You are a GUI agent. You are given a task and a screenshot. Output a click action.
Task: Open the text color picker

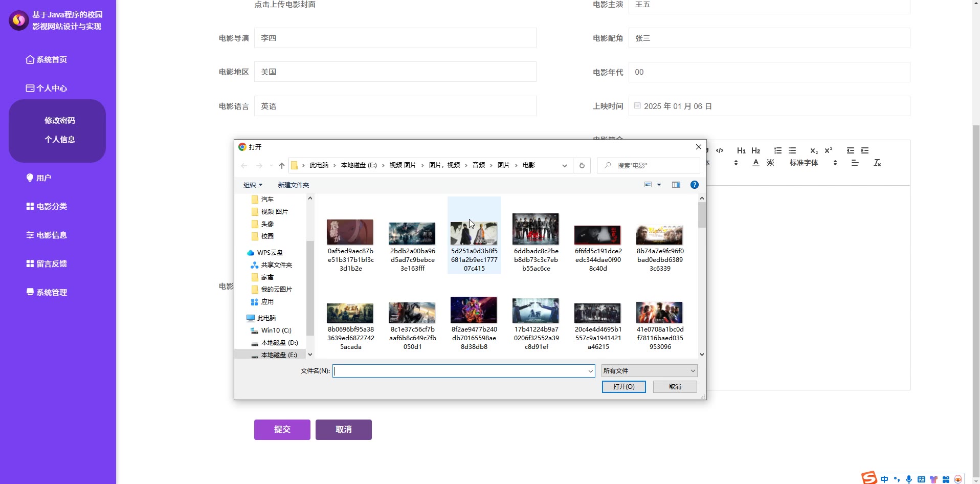[756, 163]
